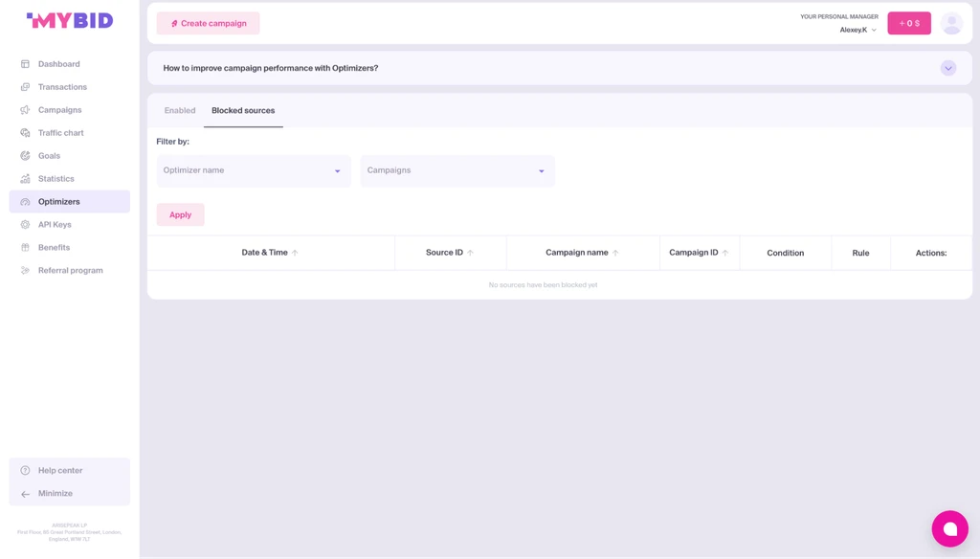Click the Statistics bar chart icon
This screenshot has height=559, width=980.
coord(25,179)
